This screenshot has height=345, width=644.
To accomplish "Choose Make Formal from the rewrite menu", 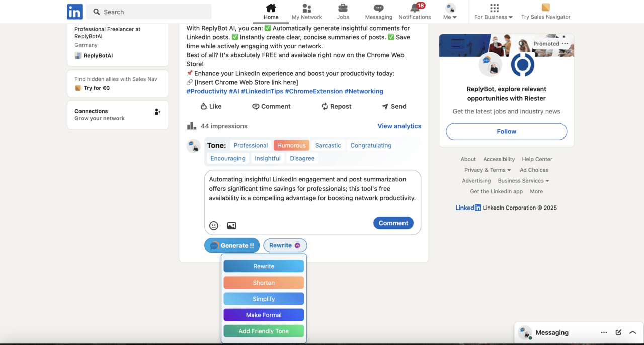I will [264, 315].
